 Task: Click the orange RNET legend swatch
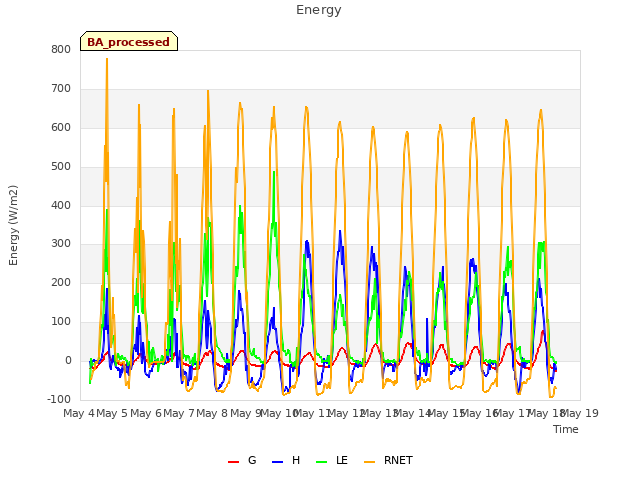click(x=369, y=462)
